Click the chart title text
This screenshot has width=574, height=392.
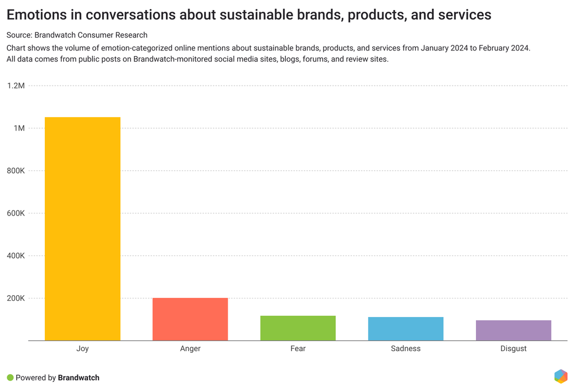249,15
